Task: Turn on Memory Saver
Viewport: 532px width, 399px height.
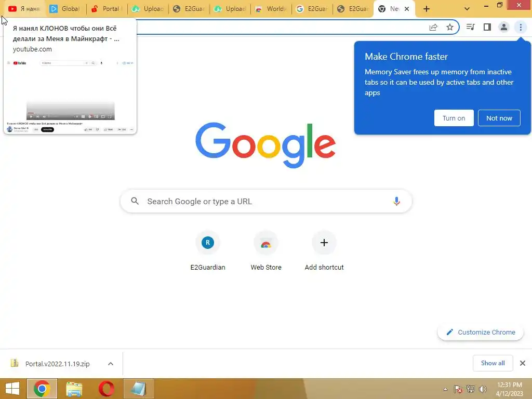Action: click(454, 118)
